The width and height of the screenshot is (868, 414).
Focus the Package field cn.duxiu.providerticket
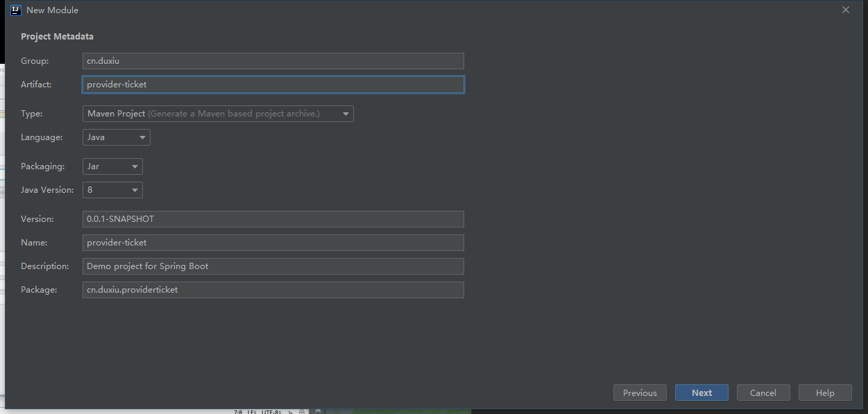coord(273,290)
